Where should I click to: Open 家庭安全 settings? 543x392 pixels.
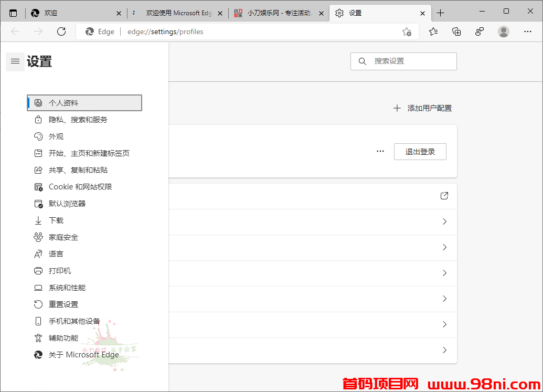[84, 237]
